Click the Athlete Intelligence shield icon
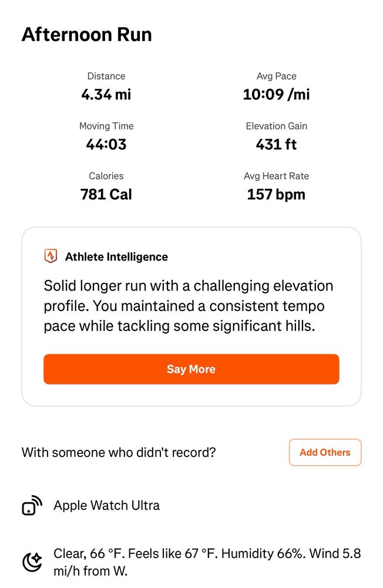This screenshot has width=383, height=588. [51, 256]
